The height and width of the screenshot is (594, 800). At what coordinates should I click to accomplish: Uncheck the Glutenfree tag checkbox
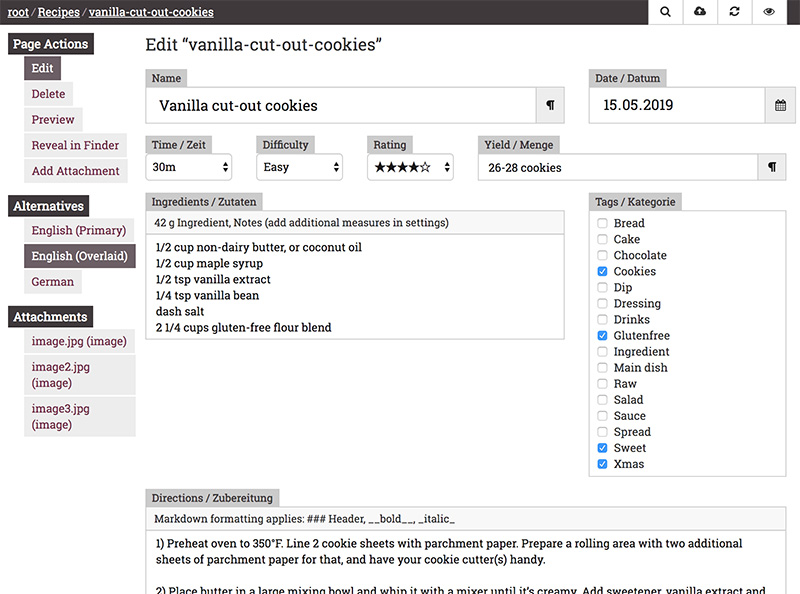(602, 335)
